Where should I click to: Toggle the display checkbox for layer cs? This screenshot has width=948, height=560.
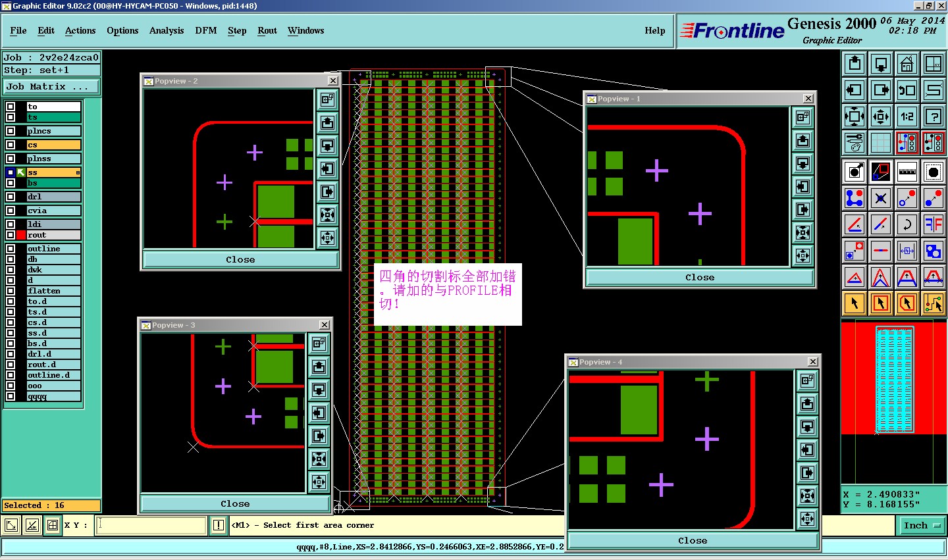point(11,145)
